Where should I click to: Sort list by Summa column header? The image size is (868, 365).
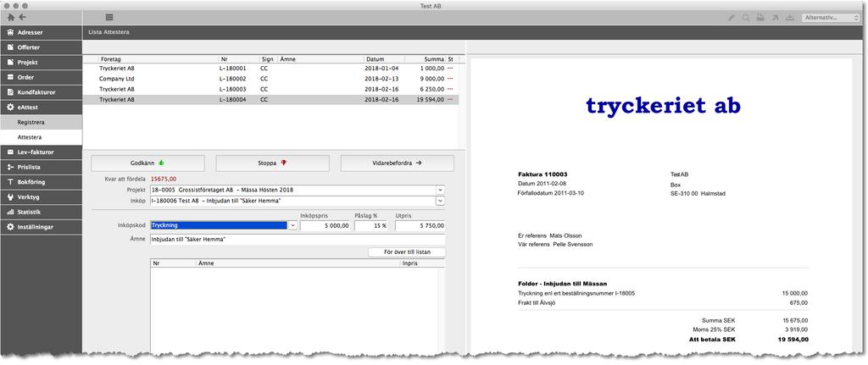pos(434,59)
